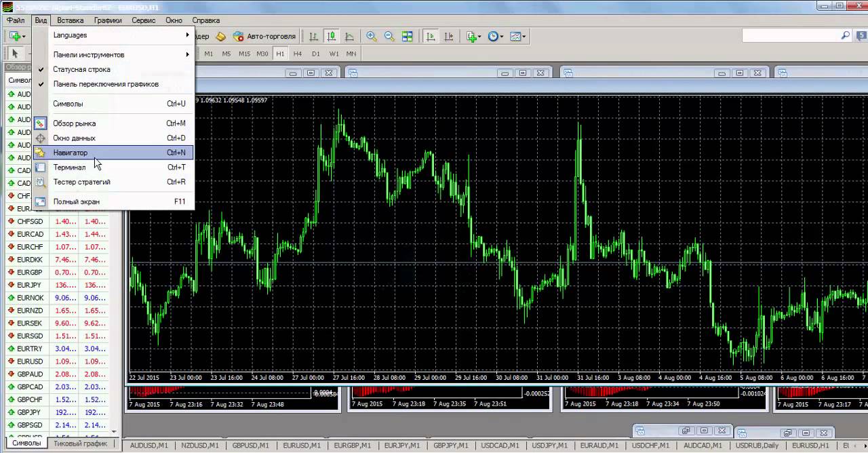Select the cursor arrow tool
The height and width of the screenshot is (453, 868).
[x=15, y=54]
